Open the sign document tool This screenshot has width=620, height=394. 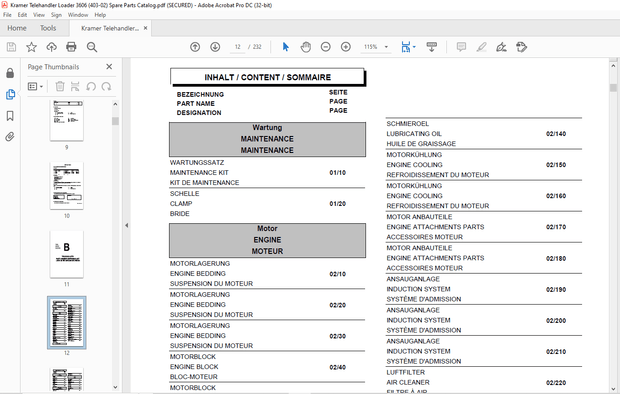501,47
